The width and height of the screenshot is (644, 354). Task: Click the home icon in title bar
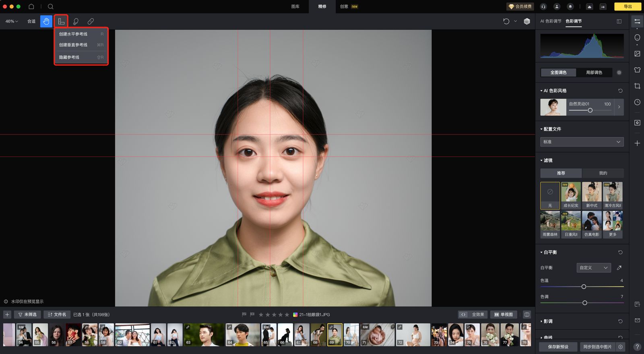(x=31, y=6)
